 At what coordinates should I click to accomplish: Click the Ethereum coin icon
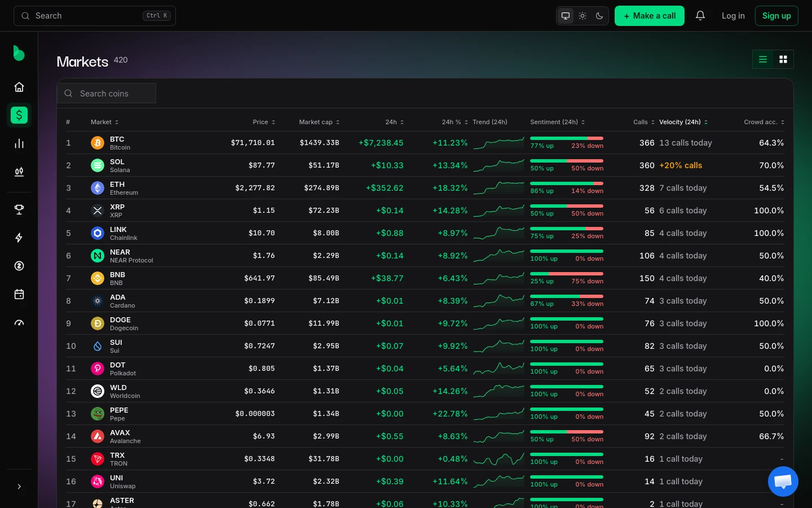pyautogui.click(x=98, y=188)
